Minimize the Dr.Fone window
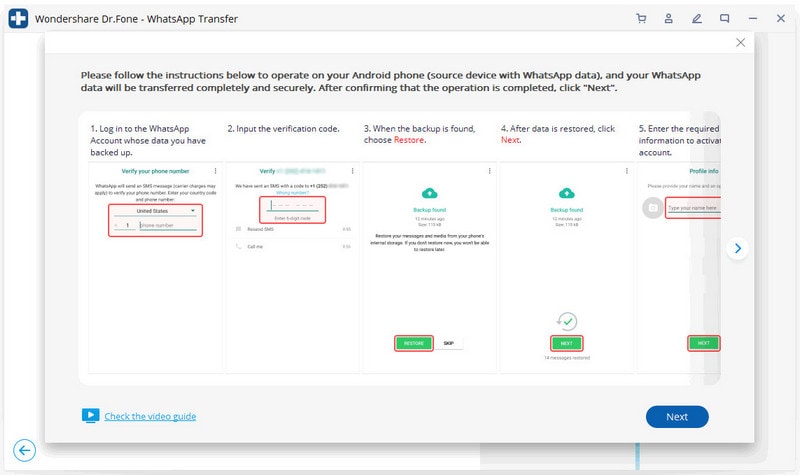The width and height of the screenshot is (800, 475). (x=753, y=18)
